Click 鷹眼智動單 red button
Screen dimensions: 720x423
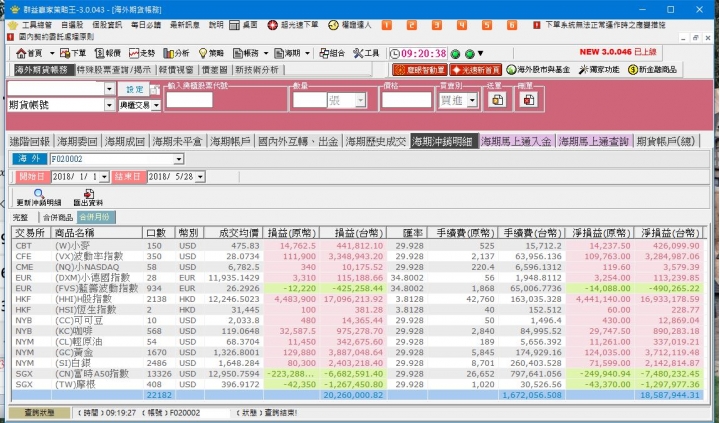[x=419, y=70]
